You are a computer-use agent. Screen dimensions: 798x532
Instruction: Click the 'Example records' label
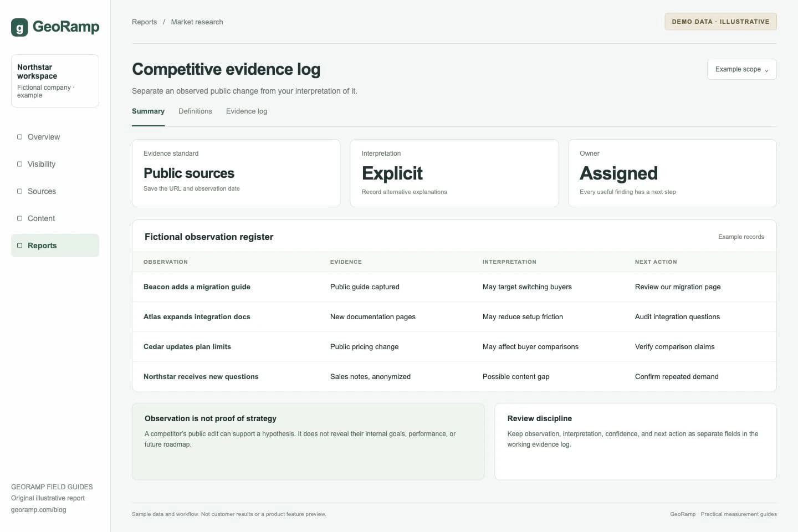point(741,237)
